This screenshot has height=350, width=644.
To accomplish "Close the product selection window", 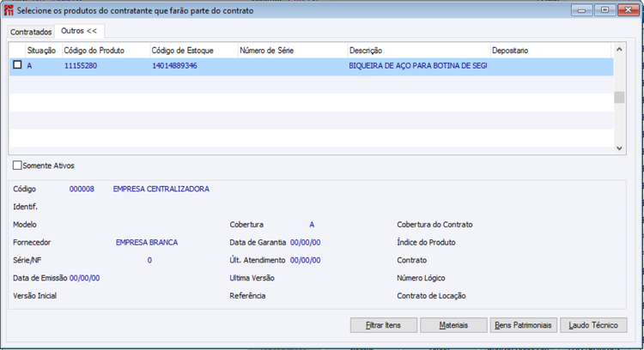I will 629,10.
